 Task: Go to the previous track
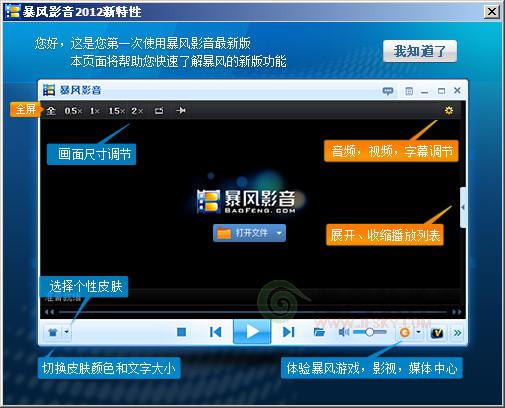216,332
